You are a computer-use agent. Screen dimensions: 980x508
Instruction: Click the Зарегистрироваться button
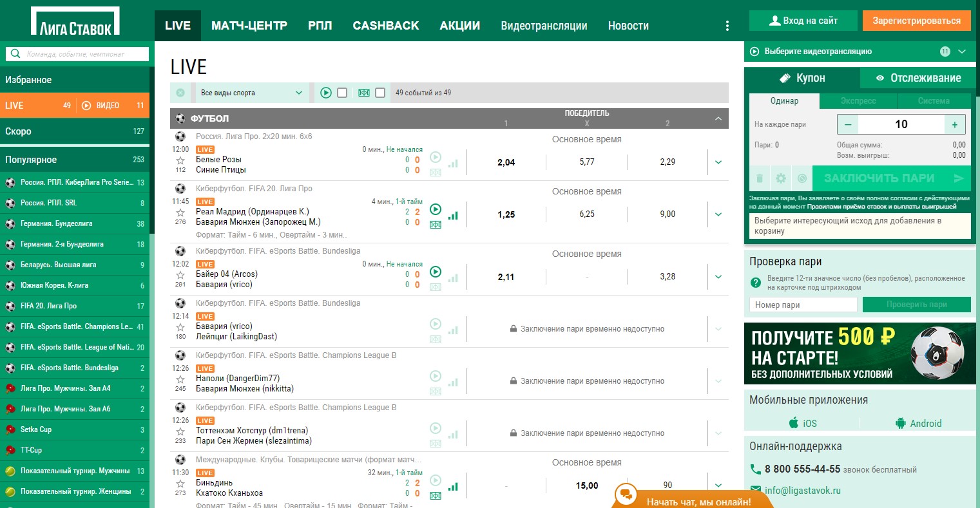(x=916, y=21)
